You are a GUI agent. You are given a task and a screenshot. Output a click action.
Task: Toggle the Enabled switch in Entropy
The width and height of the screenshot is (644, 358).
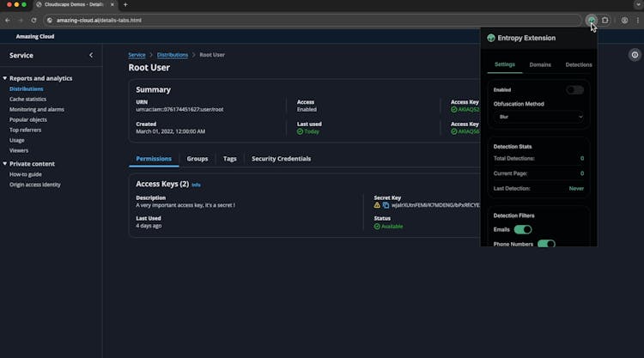tap(574, 89)
